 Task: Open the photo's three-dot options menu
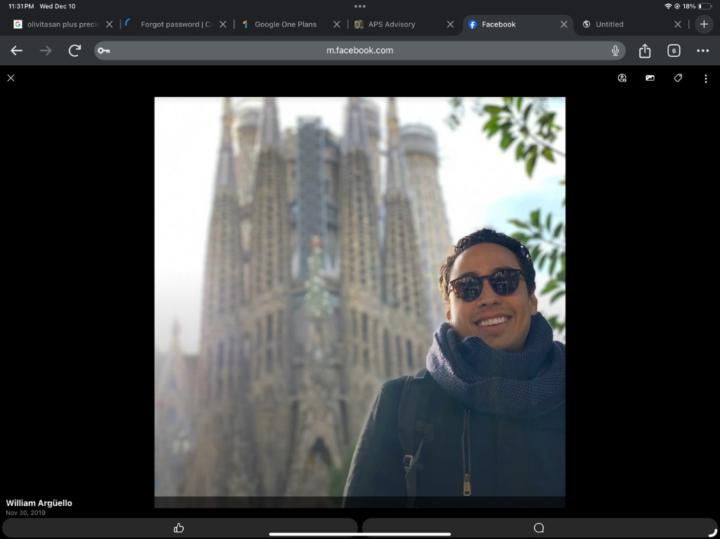pyautogui.click(x=706, y=78)
